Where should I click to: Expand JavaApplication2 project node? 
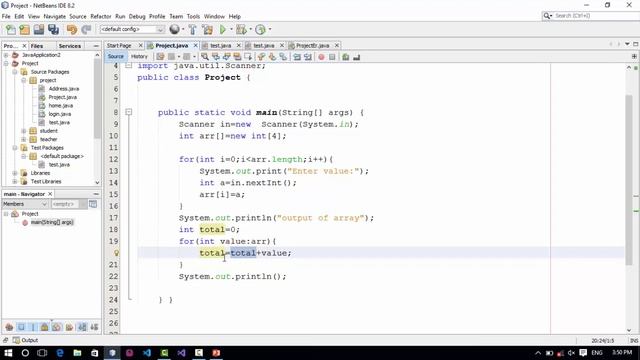click(x=6, y=55)
